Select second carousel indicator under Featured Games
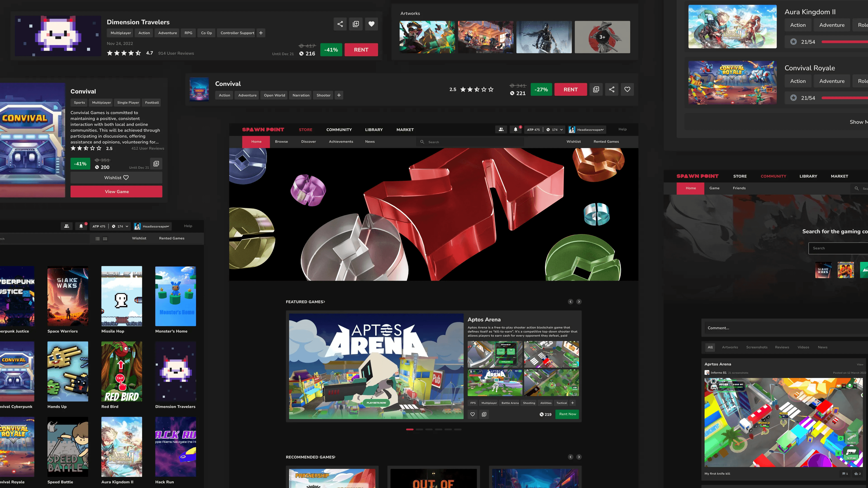This screenshot has width=868, height=488. click(x=419, y=429)
